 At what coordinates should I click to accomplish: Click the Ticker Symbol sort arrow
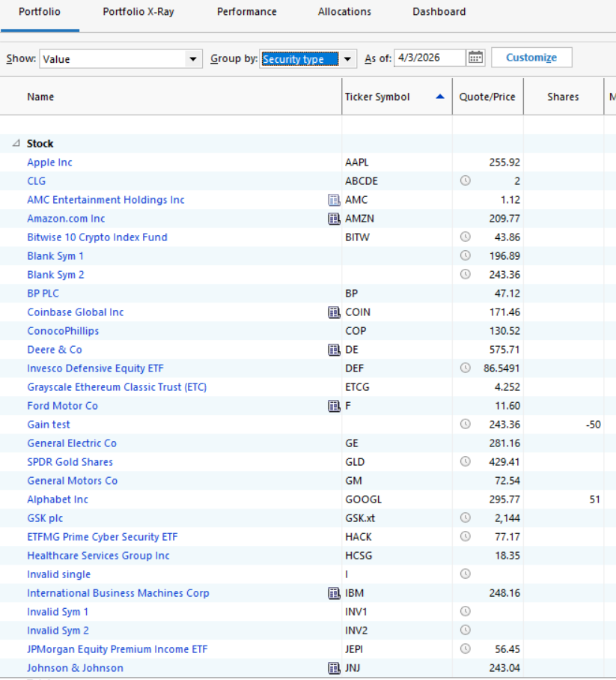(440, 97)
